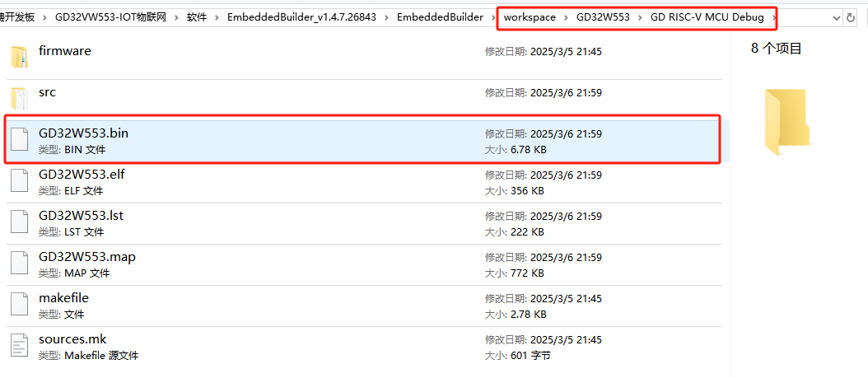Click the makefile document icon
The image size is (868, 378).
(19, 305)
